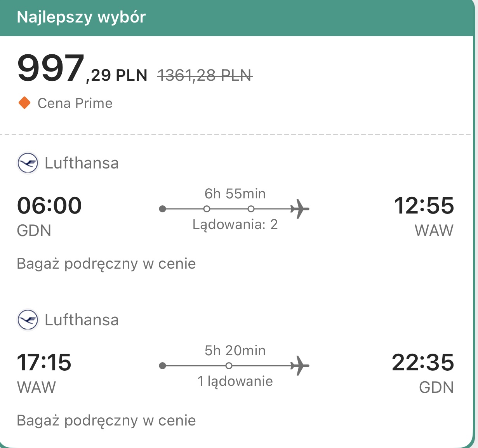The image size is (478, 448).
Task: Click Lądowania: 2 stopover details
Action: [235, 224]
